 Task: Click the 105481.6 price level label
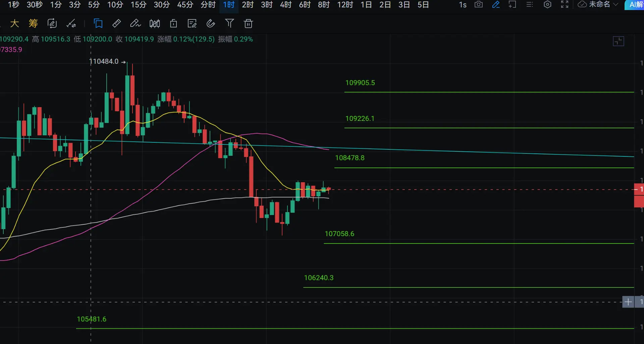pyautogui.click(x=92, y=319)
